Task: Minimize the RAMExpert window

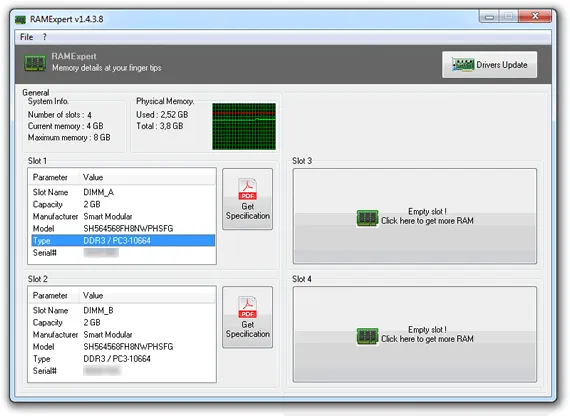Action: click(489, 16)
